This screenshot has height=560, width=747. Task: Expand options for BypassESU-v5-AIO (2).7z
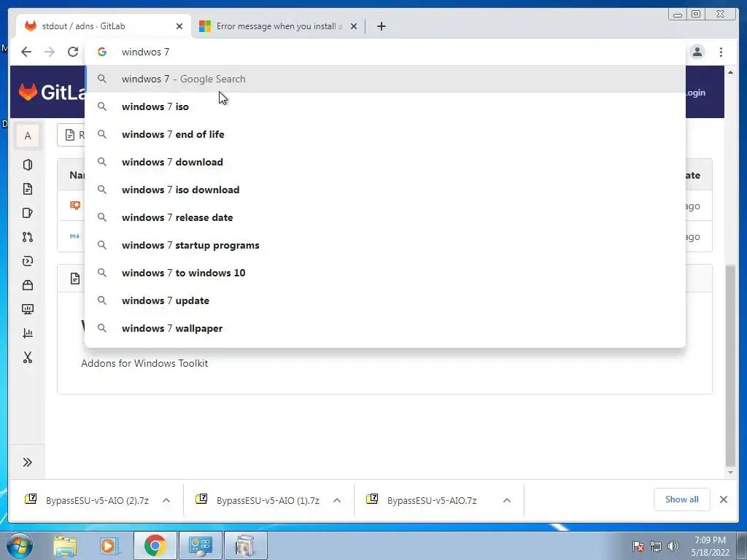[166, 500]
